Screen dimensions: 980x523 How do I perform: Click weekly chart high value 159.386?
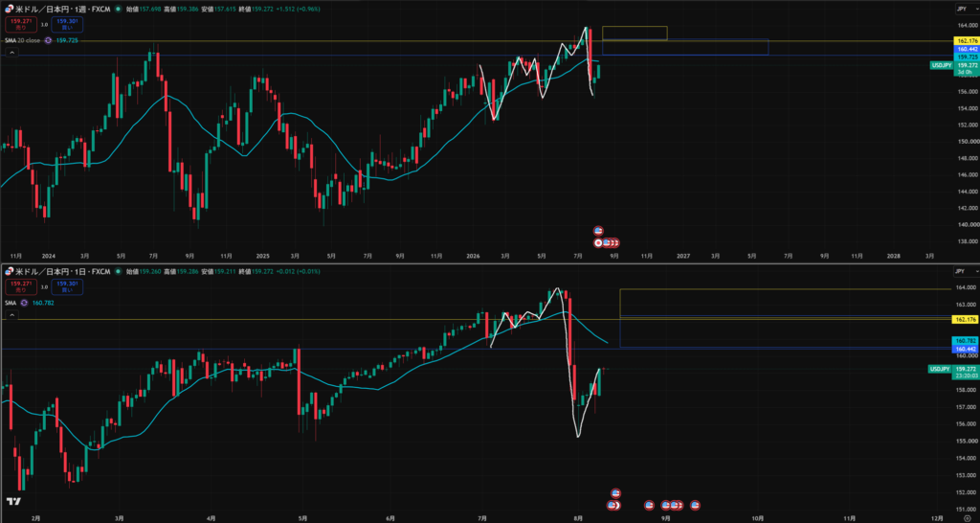coord(189,10)
